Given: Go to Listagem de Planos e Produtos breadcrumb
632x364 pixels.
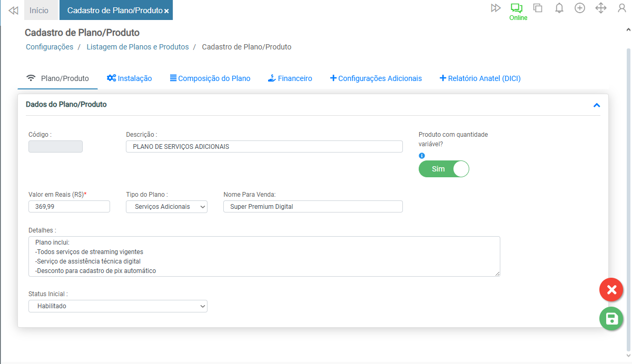Looking at the screenshot, I should click(137, 47).
